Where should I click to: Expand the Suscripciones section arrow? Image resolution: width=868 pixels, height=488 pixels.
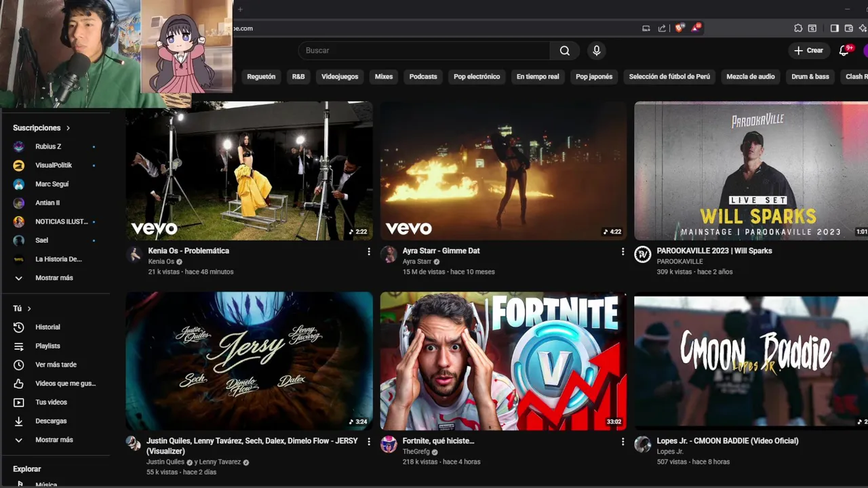68,128
